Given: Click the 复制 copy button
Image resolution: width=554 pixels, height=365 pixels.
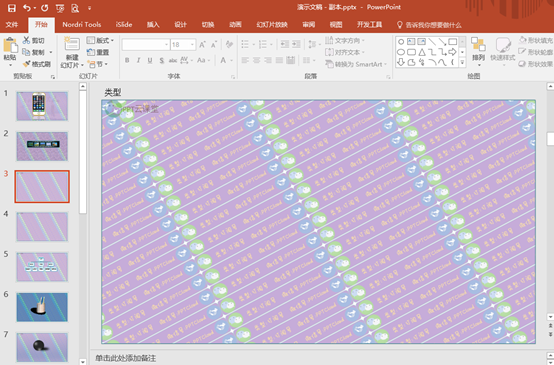Looking at the screenshot, I should coord(34,52).
